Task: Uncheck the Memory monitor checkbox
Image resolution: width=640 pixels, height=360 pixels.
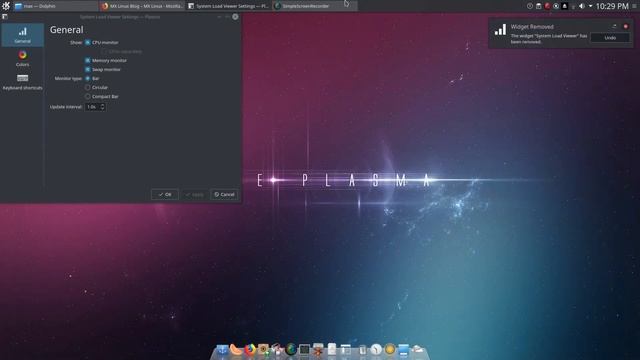Action: [88, 60]
